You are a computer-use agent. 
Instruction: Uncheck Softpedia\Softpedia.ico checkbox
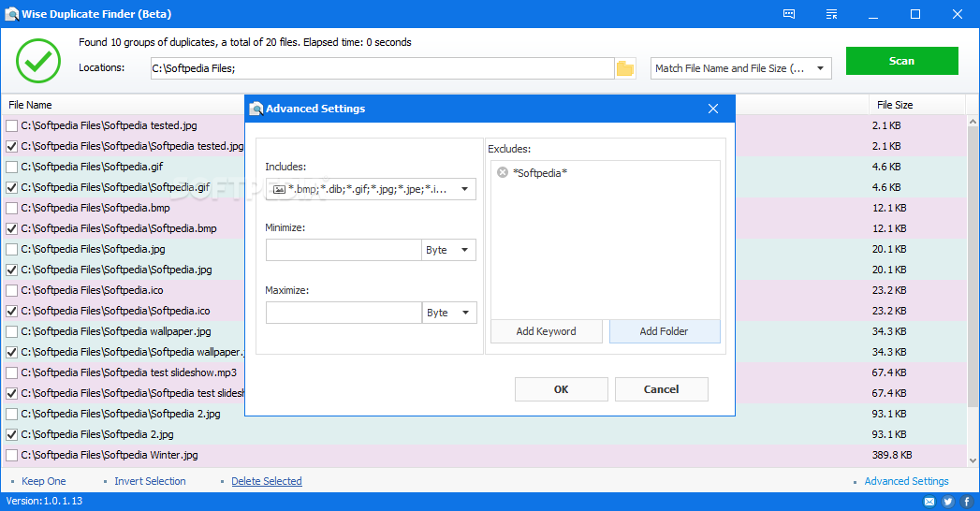pos(11,311)
